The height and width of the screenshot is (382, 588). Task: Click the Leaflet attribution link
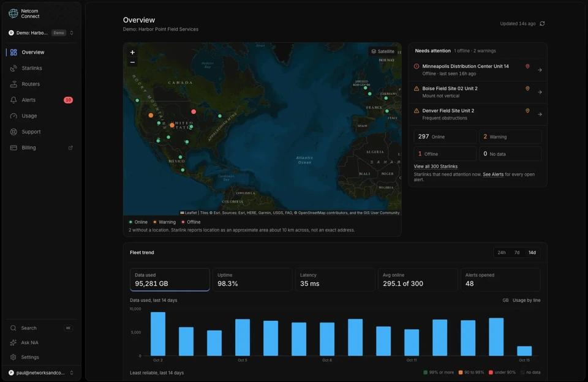pyautogui.click(x=191, y=213)
